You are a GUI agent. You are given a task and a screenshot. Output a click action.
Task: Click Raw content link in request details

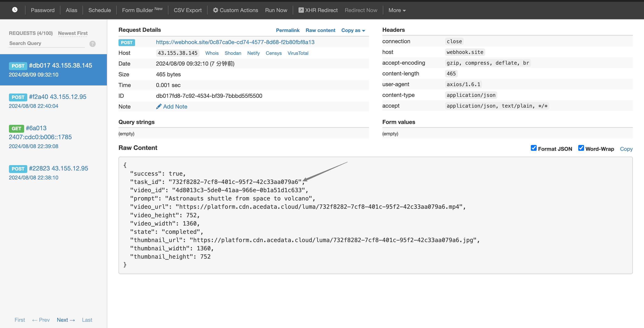(x=320, y=30)
